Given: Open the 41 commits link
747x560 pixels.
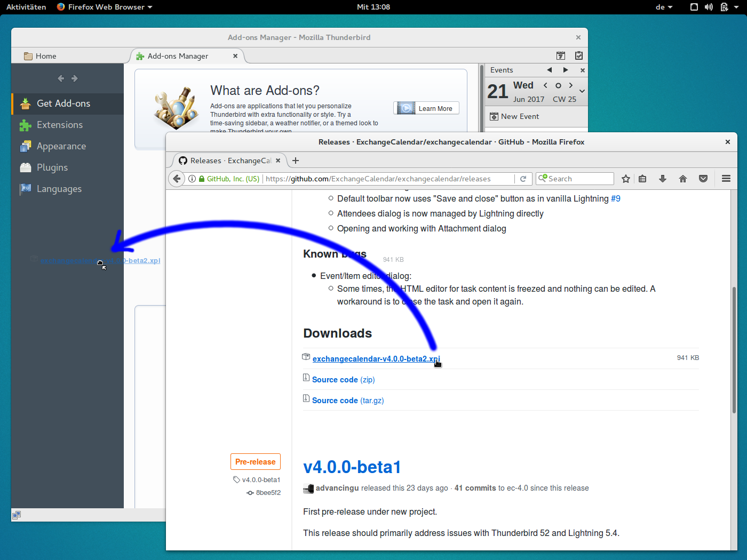Looking at the screenshot, I should coord(475,488).
